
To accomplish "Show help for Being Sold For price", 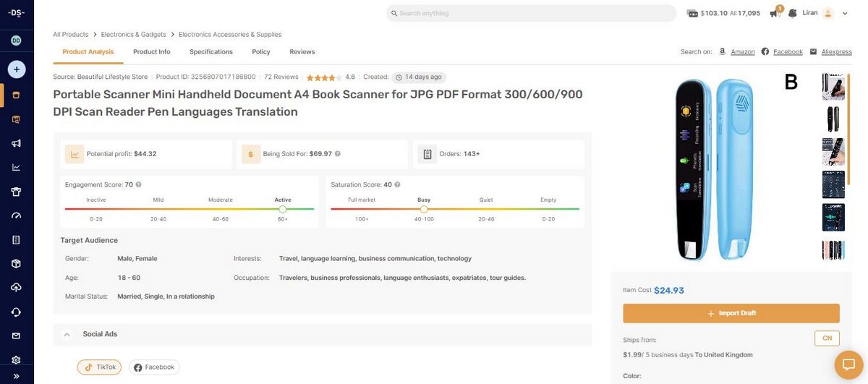I will (338, 154).
